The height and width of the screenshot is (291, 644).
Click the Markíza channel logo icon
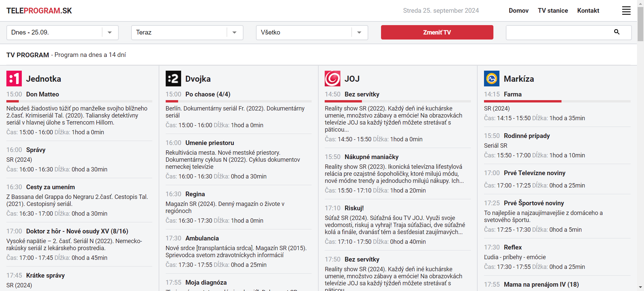(491, 79)
